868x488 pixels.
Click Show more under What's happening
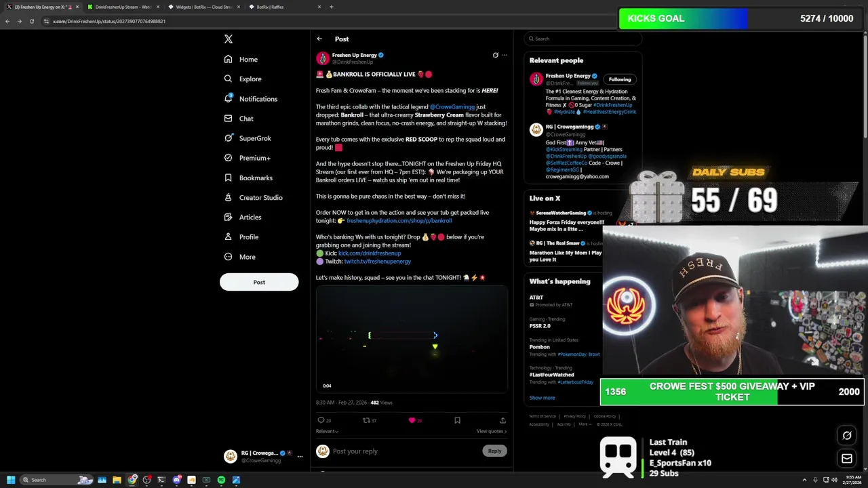click(x=542, y=398)
